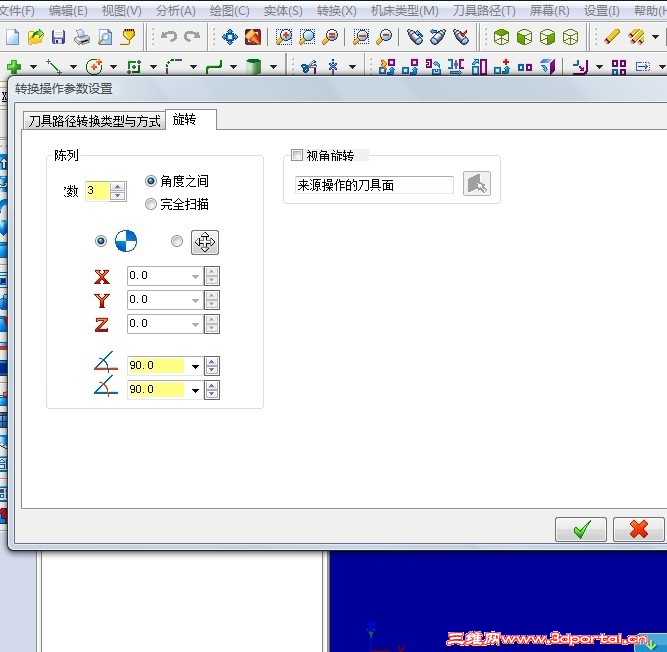Cancel with the red X button
This screenshot has width=667, height=652.
tap(638, 529)
